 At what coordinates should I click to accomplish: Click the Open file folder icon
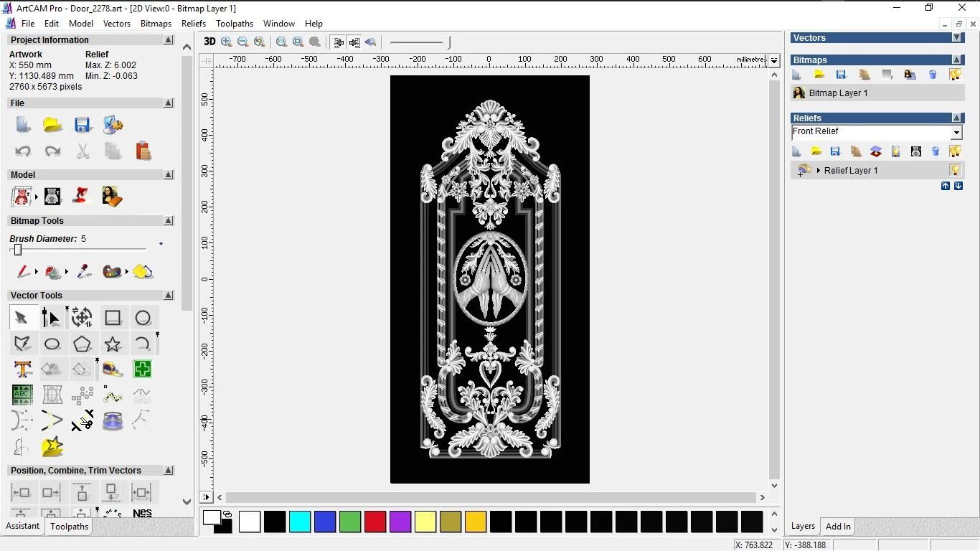click(x=52, y=125)
